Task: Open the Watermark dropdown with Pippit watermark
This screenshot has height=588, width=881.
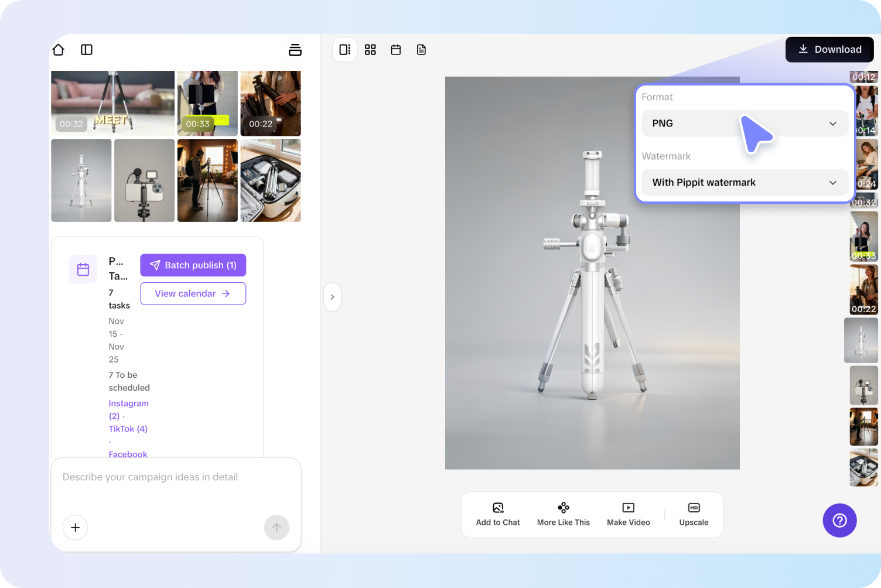Action: [745, 182]
